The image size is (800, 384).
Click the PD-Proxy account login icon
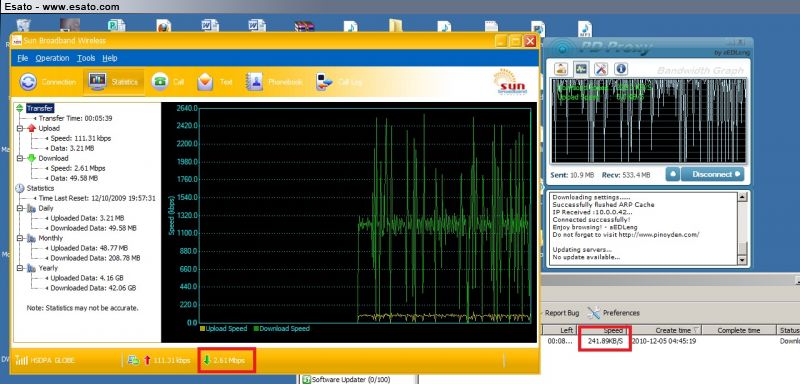click(x=561, y=68)
